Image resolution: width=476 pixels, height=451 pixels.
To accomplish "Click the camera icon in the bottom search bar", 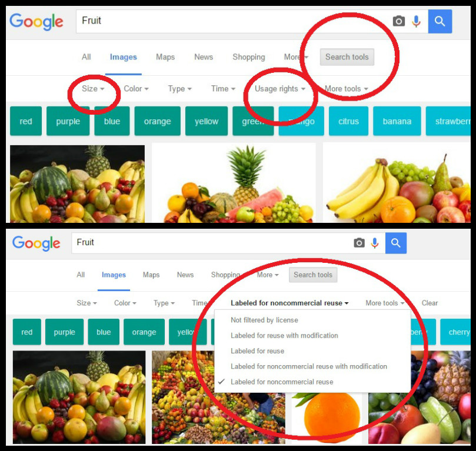I will tap(359, 243).
